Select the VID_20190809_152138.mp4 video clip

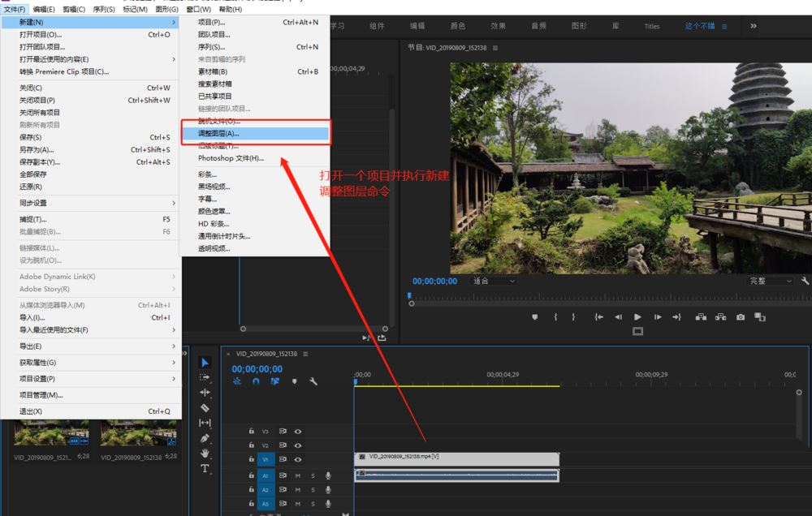tap(456, 458)
